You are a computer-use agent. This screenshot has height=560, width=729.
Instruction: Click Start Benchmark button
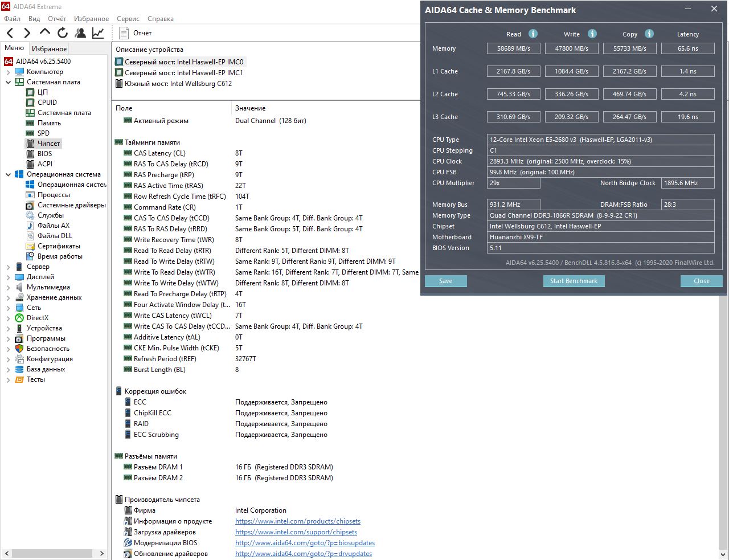tap(574, 281)
